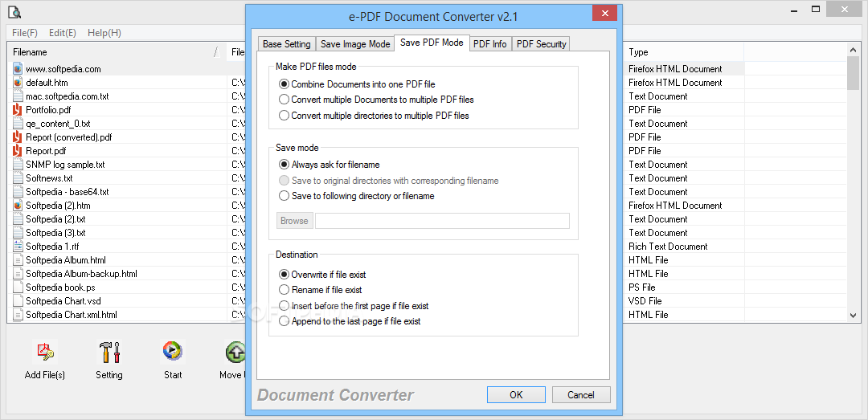Sort by the Type column header
This screenshot has height=420, width=868.
click(684, 52)
